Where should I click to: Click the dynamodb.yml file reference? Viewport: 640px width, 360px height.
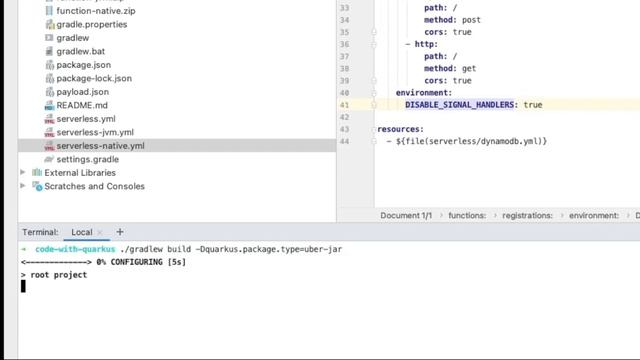(471, 141)
